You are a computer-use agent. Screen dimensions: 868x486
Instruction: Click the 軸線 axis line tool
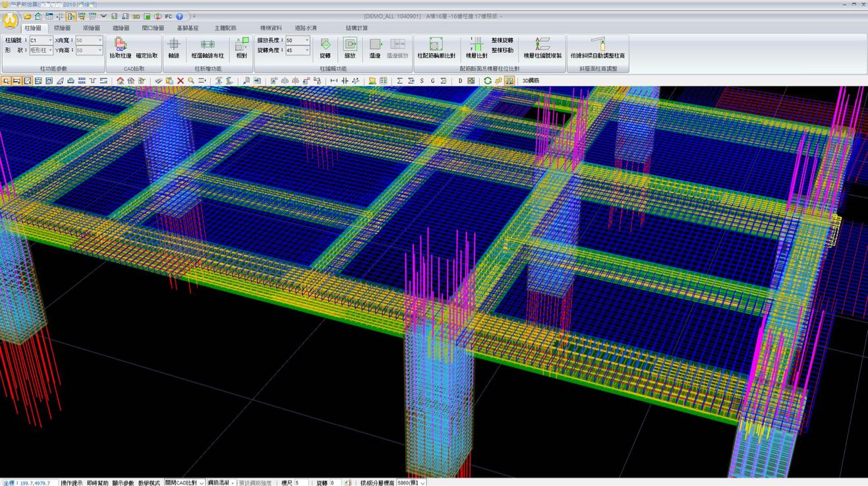click(173, 49)
